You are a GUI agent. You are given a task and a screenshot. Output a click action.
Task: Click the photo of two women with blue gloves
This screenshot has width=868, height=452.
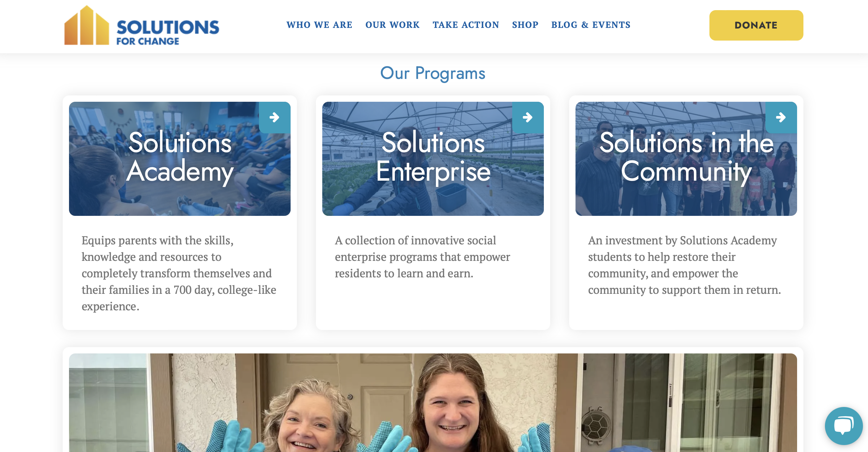coord(433,403)
